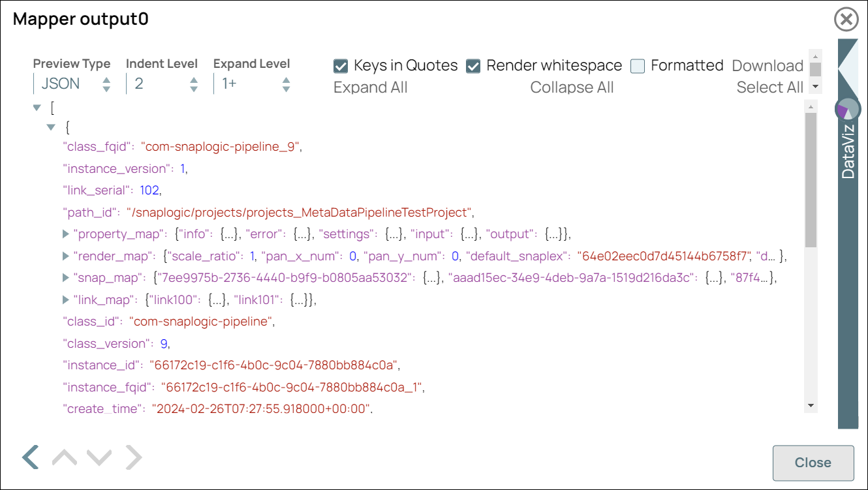
Task: Expand the property_map node
Action: (x=65, y=234)
